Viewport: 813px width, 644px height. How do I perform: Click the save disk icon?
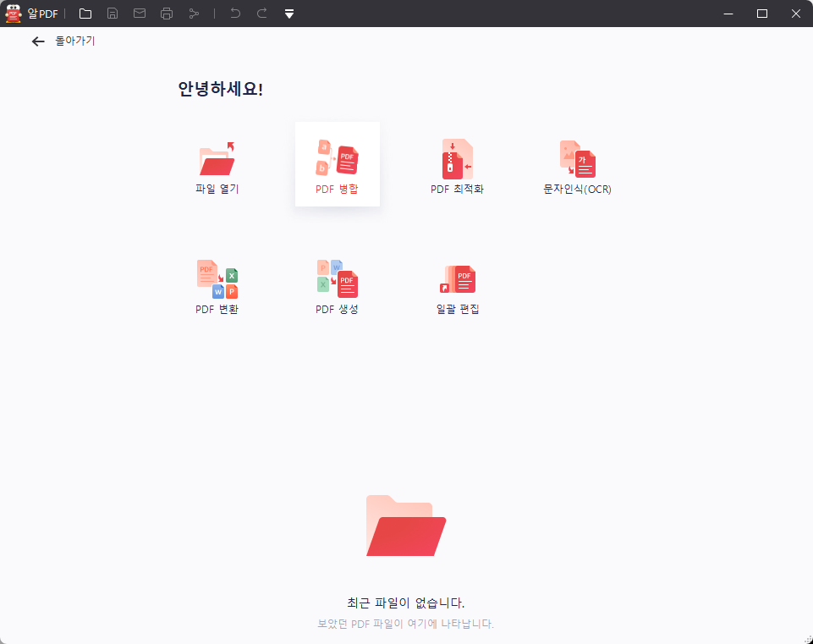coord(113,14)
